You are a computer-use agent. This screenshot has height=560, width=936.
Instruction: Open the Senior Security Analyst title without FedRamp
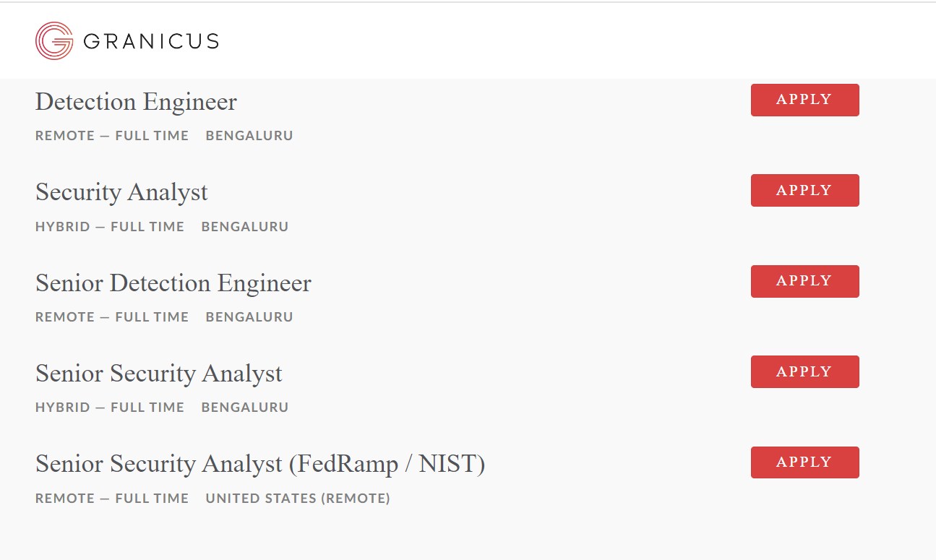tap(159, 374)
